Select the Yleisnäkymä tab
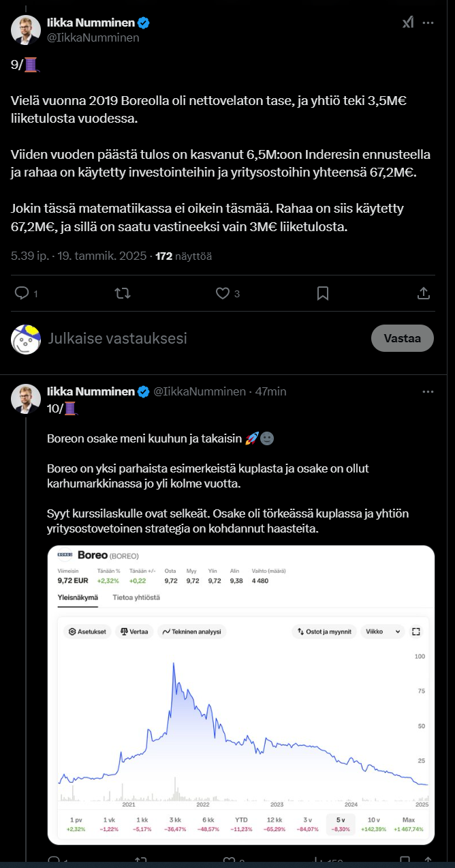 (78, 597)
